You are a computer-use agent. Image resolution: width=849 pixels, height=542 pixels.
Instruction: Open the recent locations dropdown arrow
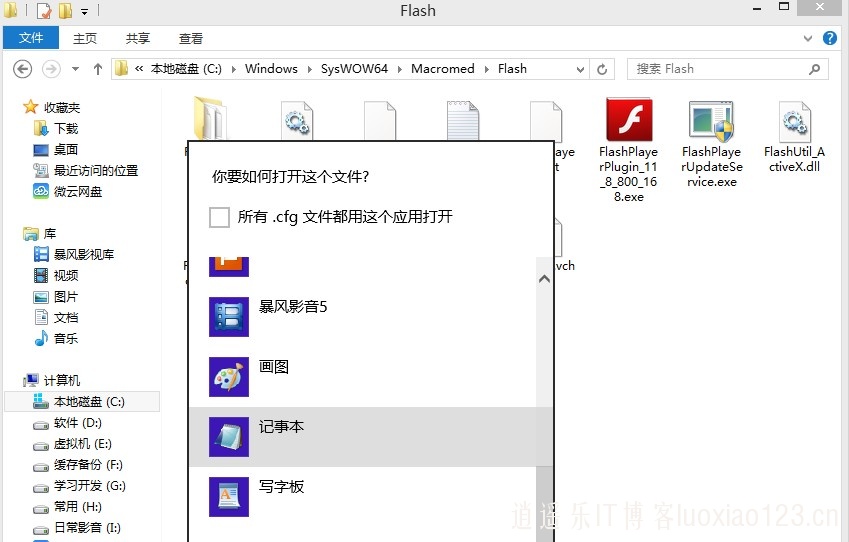tap(75, 69)
